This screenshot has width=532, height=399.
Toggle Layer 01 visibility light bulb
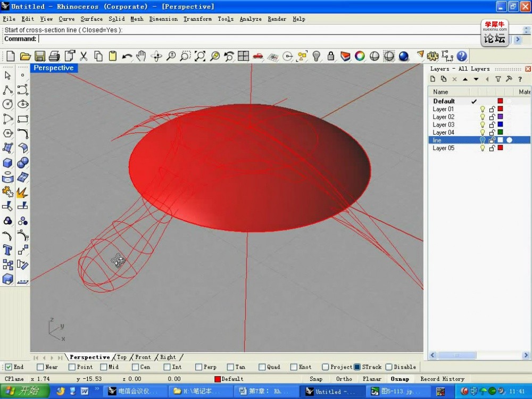(483, 109)
